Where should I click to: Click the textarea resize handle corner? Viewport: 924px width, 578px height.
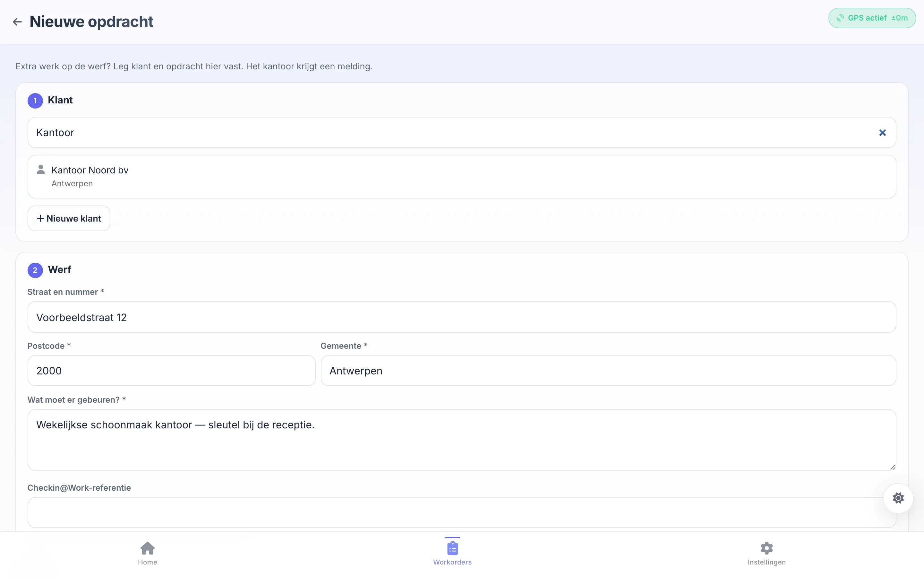coord(892,467)
